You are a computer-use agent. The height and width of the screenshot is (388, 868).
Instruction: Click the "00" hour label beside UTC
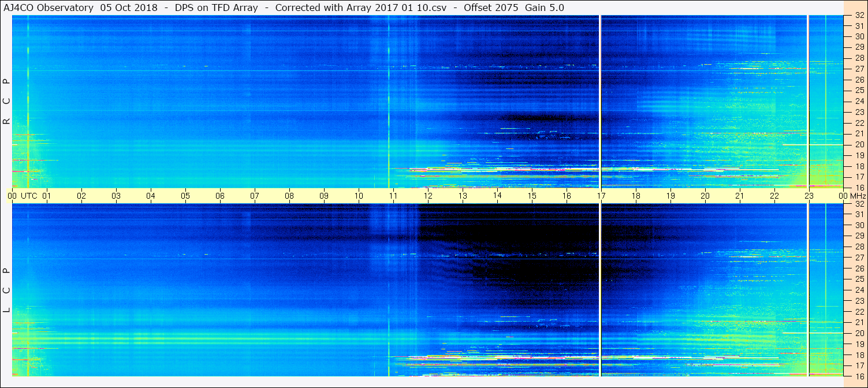pyautogui.click(x=12, y=196)
